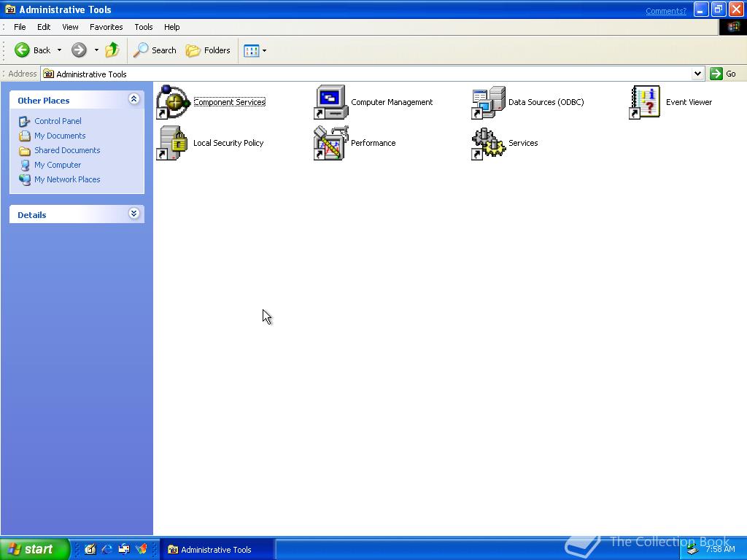747x560 pixels.
Task: Click the fourth quick launch icon
Action: click(x=141, y=549)
